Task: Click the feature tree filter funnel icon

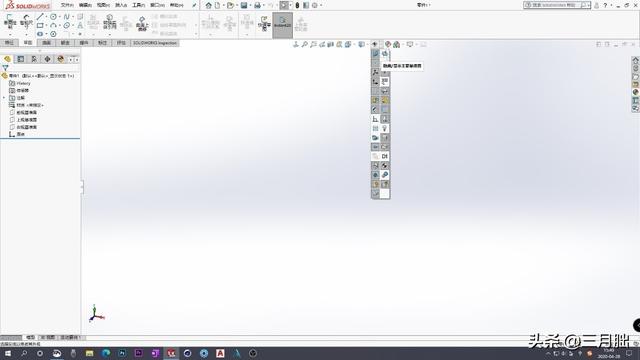Action: click(5, 68)
